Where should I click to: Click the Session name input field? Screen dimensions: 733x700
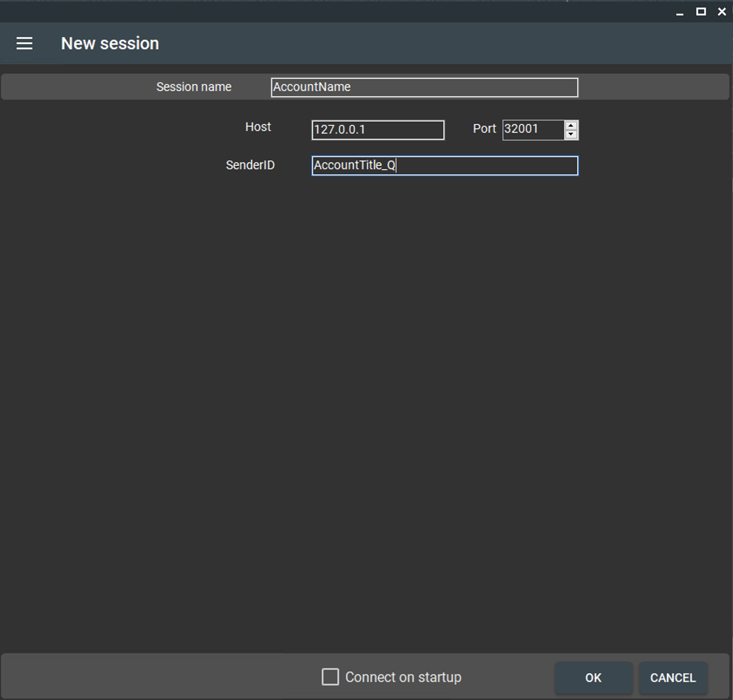point(424,87)
